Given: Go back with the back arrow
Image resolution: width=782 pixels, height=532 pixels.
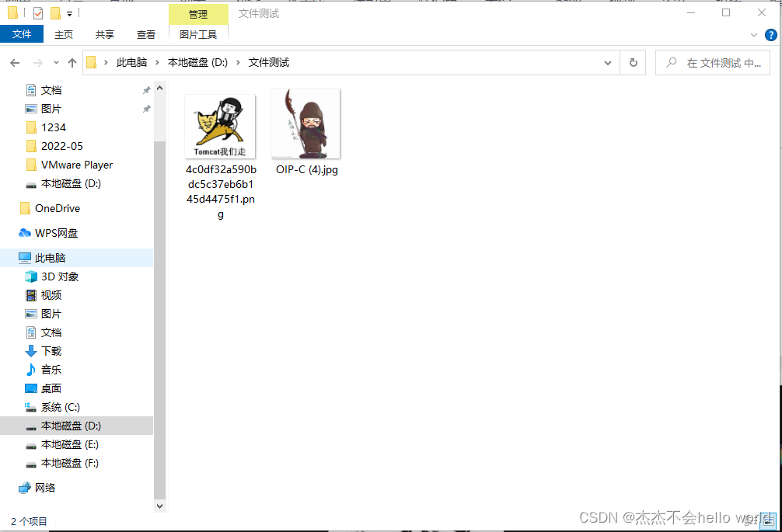Looking at the screenshot, I should coord(15,63).
